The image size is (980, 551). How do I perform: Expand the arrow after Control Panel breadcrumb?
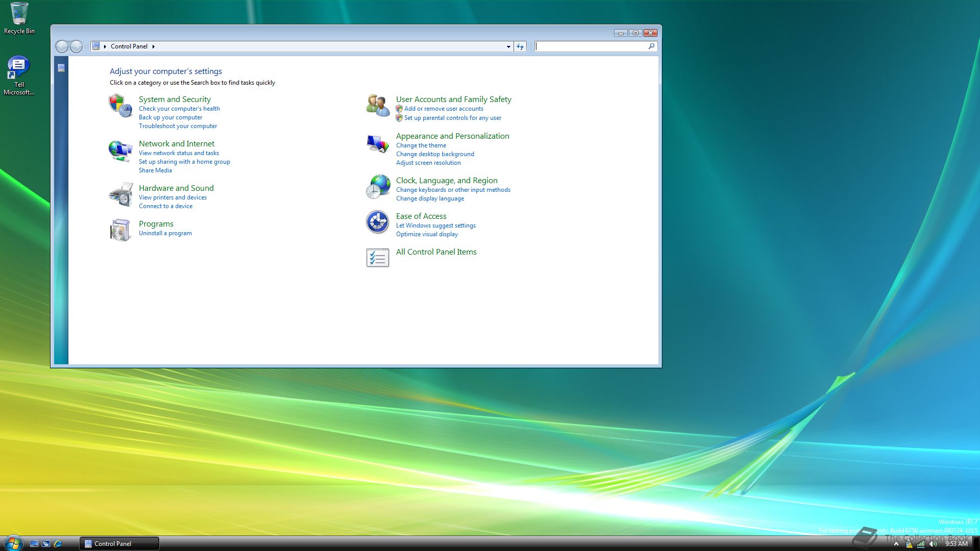pos(153,46)
